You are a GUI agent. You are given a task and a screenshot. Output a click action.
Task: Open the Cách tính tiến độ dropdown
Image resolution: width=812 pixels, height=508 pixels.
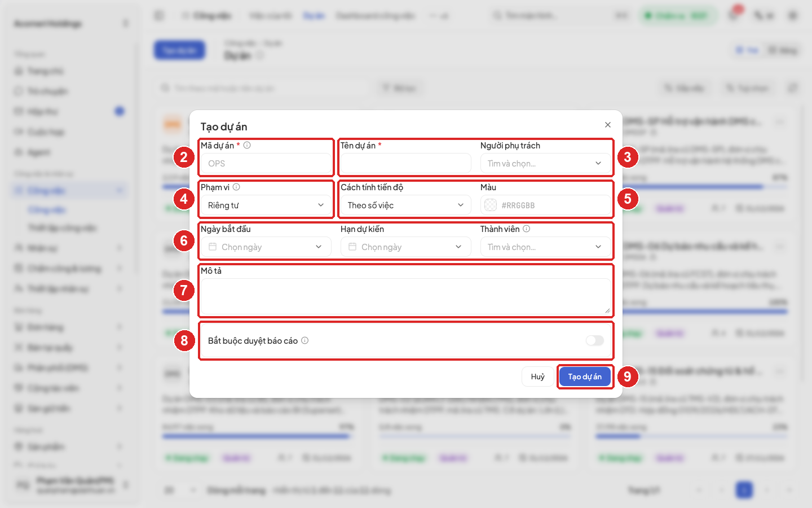pos(405,205)
